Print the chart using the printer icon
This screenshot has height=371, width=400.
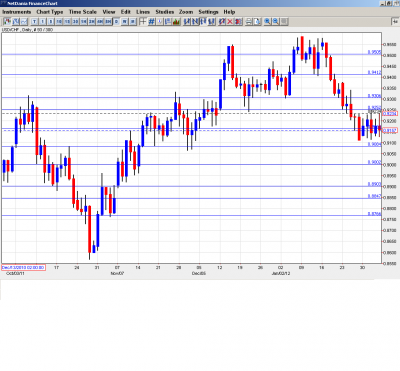[x=249, y=22]
